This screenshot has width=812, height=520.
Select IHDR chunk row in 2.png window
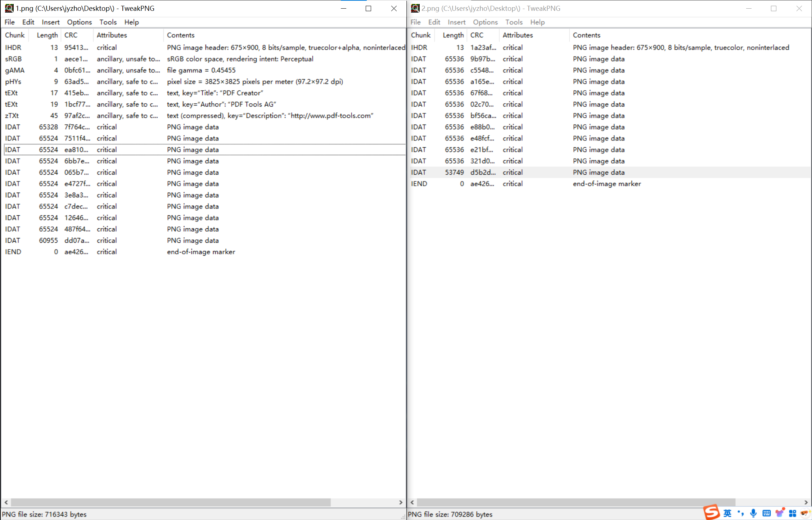610,48
